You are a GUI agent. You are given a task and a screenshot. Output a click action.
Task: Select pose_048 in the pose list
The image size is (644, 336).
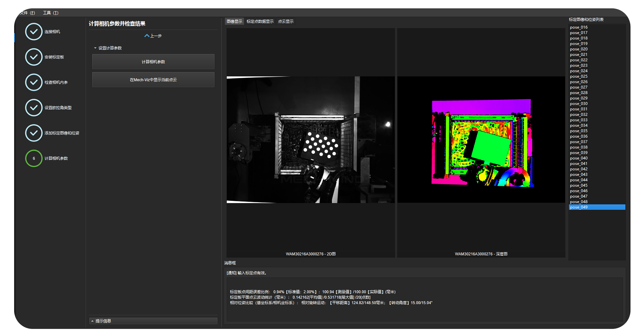[597, 202]
